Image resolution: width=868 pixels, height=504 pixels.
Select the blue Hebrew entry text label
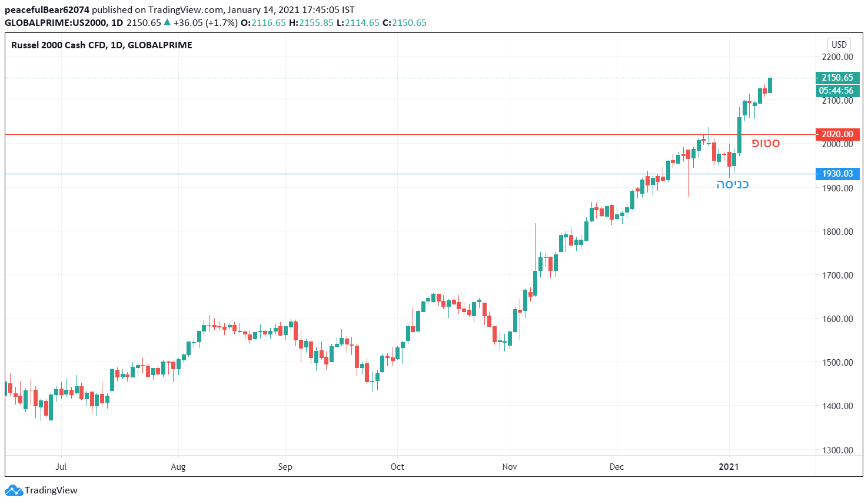click(x=732, y=184)
